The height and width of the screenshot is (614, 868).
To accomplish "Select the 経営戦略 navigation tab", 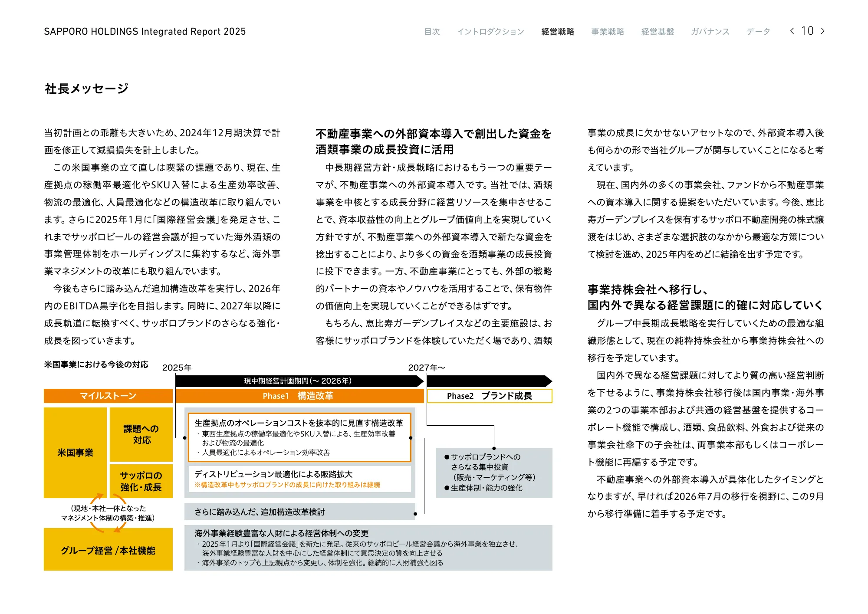I will (558, 32).
